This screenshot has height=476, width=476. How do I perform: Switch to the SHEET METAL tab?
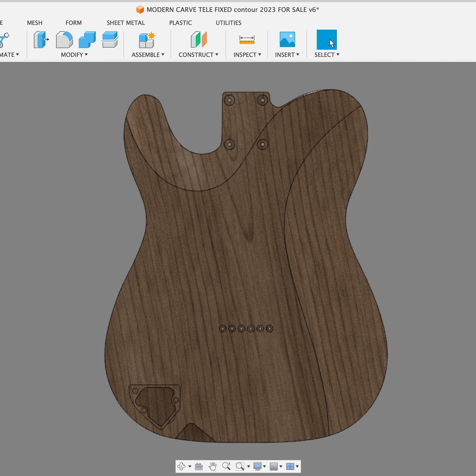tap(126, 23)
